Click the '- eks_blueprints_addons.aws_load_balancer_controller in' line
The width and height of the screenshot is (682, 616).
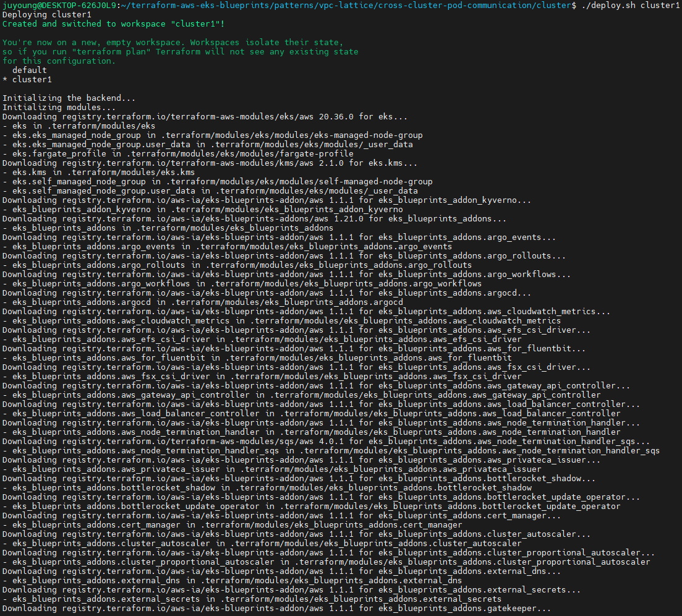click(312, 413)
